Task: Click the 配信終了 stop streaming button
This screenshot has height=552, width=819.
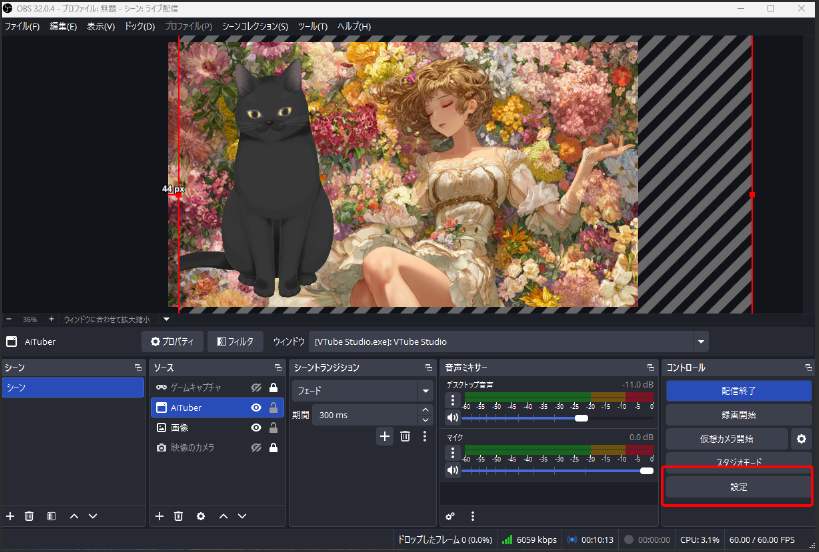Action: (x=738, y=391)
